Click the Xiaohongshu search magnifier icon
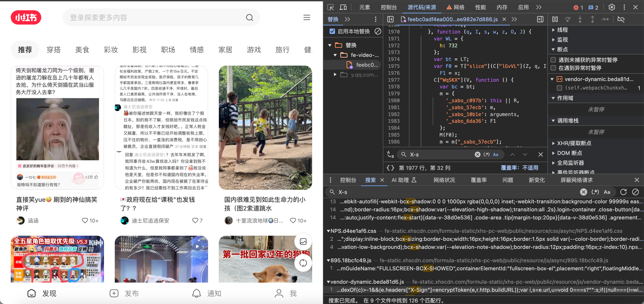 249,17
